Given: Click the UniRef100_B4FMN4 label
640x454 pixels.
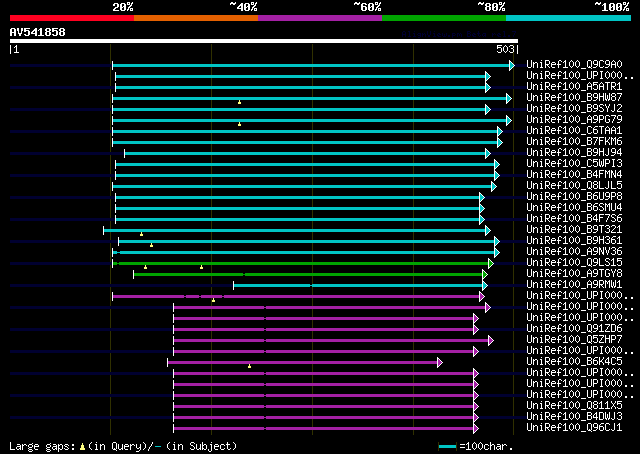Looking at the screenshot, I should 574,175.
